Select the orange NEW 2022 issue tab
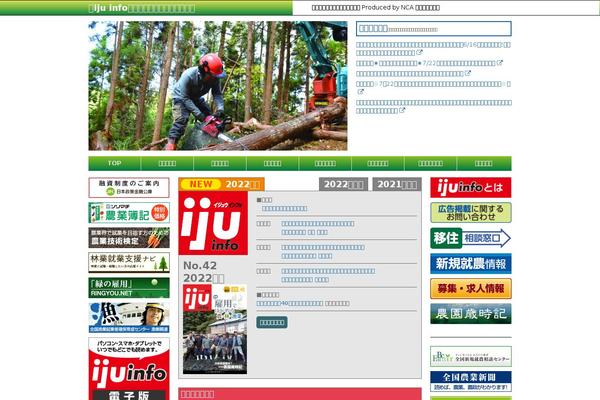The image size is (600, 400). click(221, 184)
